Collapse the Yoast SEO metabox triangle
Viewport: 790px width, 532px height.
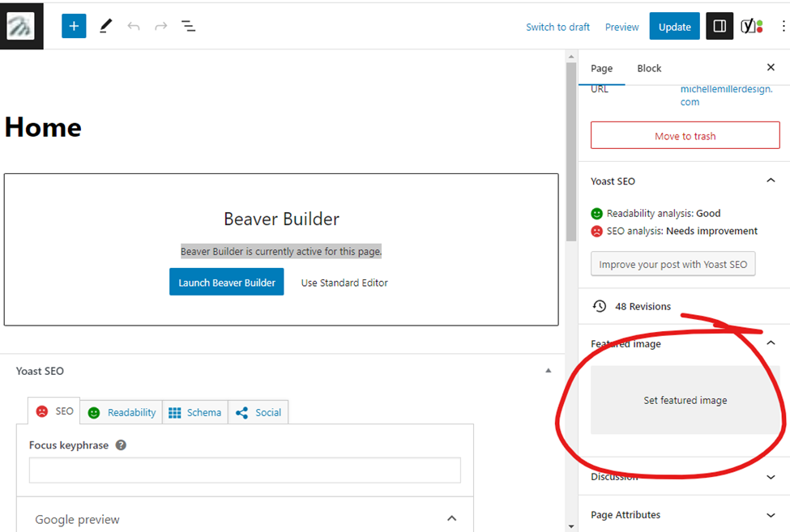pos(549,371)
